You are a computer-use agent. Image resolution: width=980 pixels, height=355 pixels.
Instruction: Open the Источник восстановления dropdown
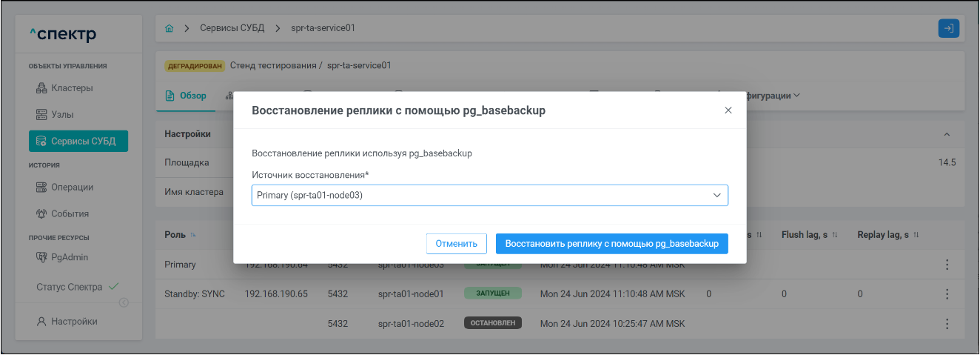pyautogui.click(x=489, y=195)
